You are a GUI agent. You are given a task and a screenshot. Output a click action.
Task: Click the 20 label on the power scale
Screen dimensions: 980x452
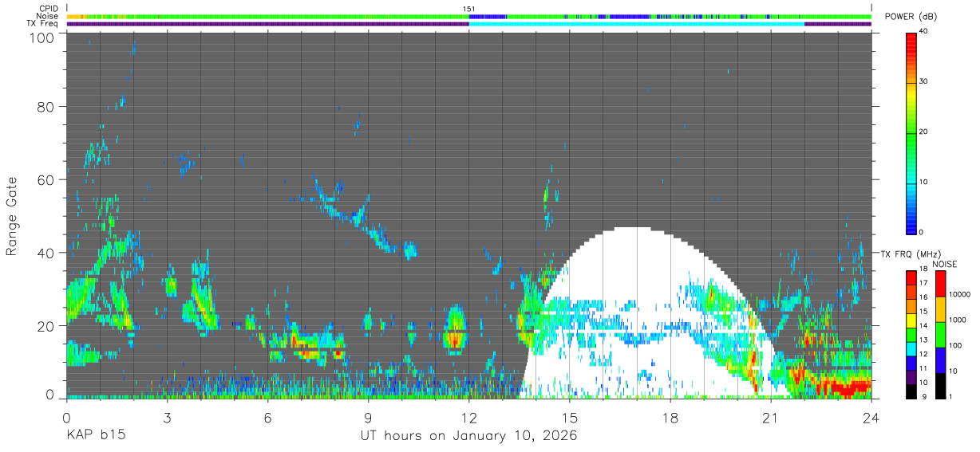923,132
